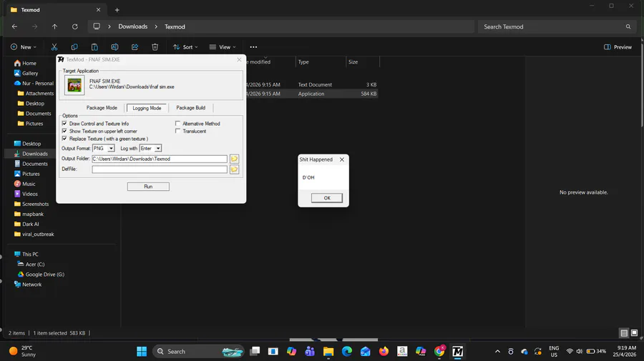Click Cut in the Explorer toolbar
This screenshot has height=361, width=644.
pyautogui.click(x=54, y=47)
